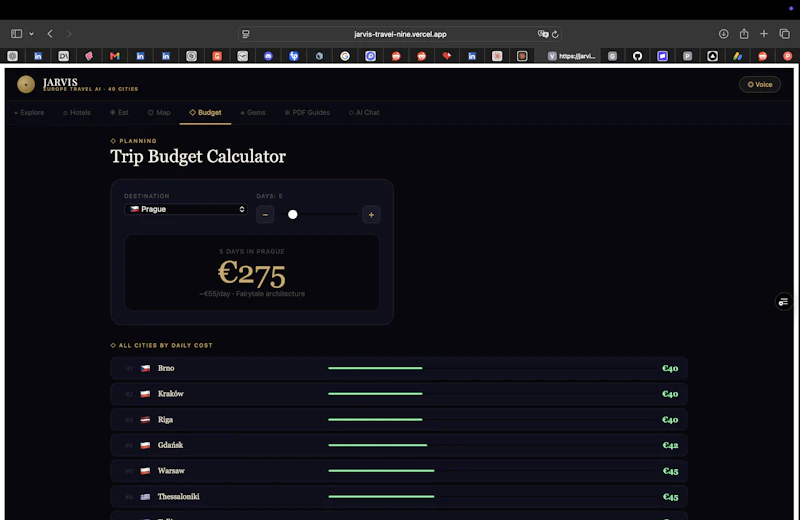
Task: Open the share sheet icon
Action: [744, 34]
